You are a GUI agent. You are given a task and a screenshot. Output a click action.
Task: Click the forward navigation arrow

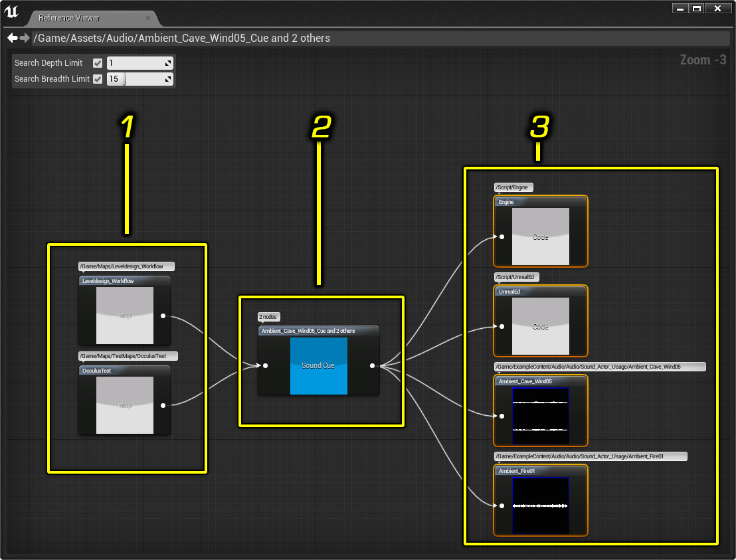coord(25,38)
